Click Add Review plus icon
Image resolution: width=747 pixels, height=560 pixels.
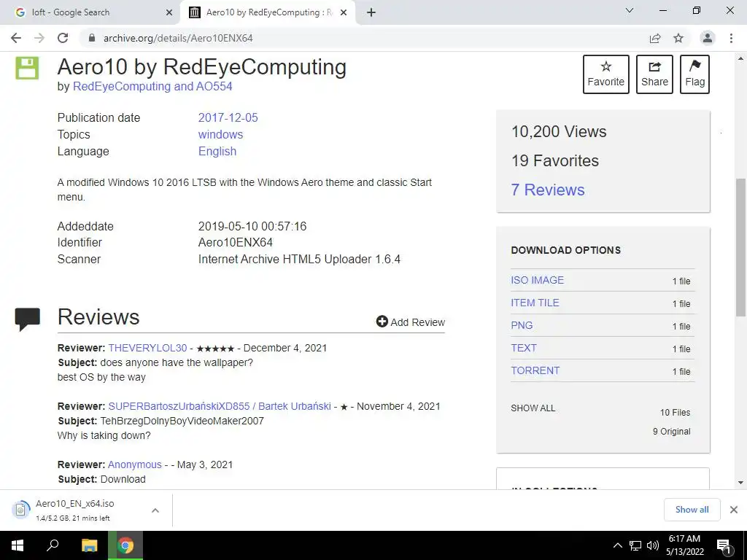[382, 322]
